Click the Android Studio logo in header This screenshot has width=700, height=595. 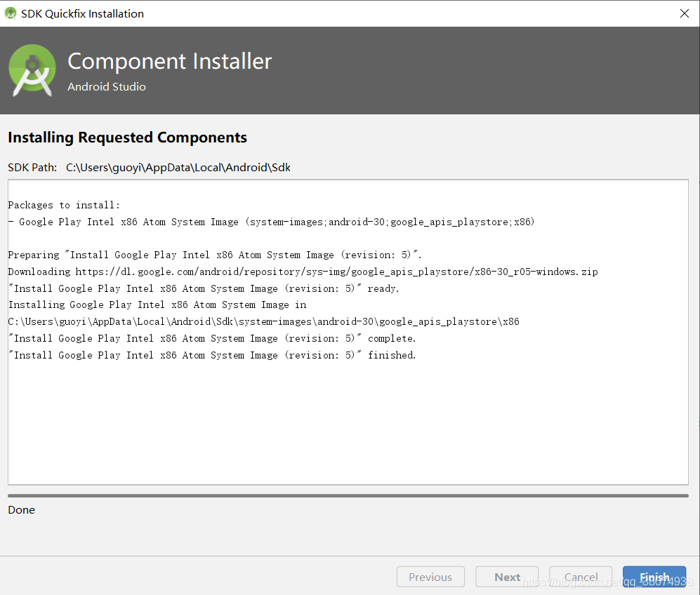(32, 70)
